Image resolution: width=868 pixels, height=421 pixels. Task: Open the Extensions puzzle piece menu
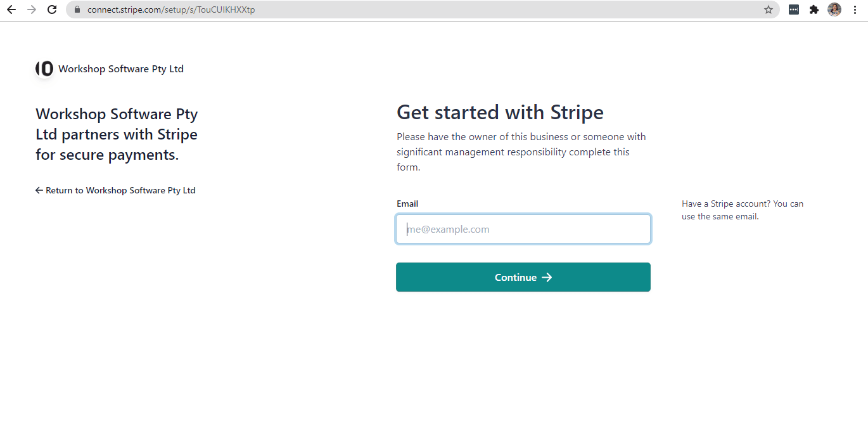814,10
